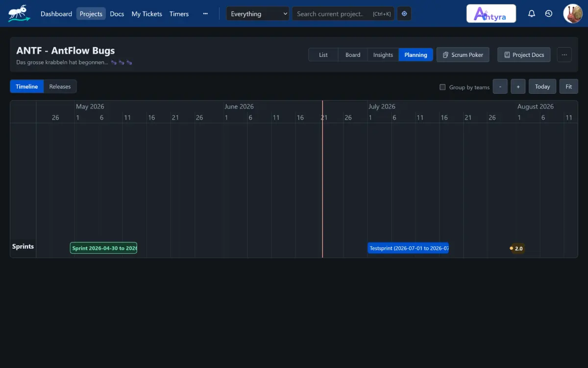The image size is (588, 368).
Task: Switch to the Releases tab
Action: [60, 86]
